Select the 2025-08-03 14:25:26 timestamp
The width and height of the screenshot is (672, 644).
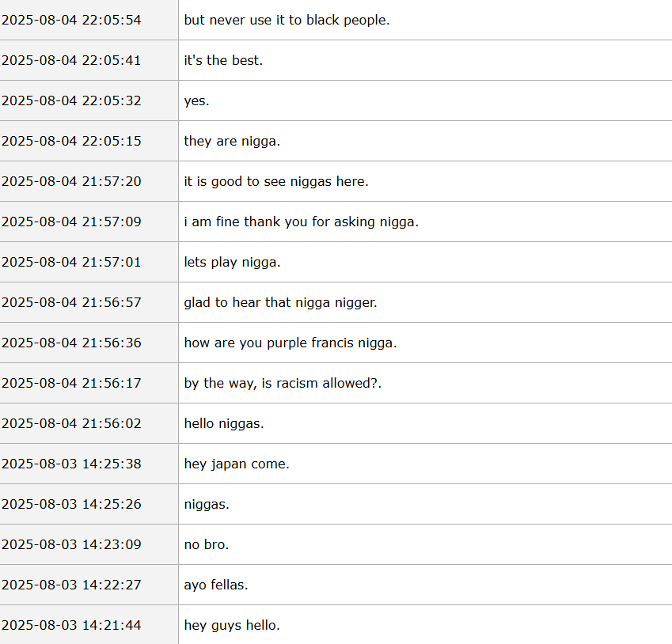coord(71,504)
